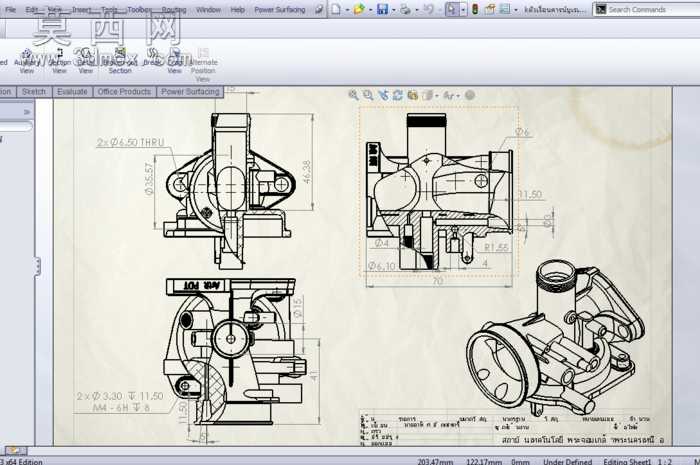700x465 pixels.
Task: Rebuild the drawing with the traffic light icon
Action: [x=475, y=9]
